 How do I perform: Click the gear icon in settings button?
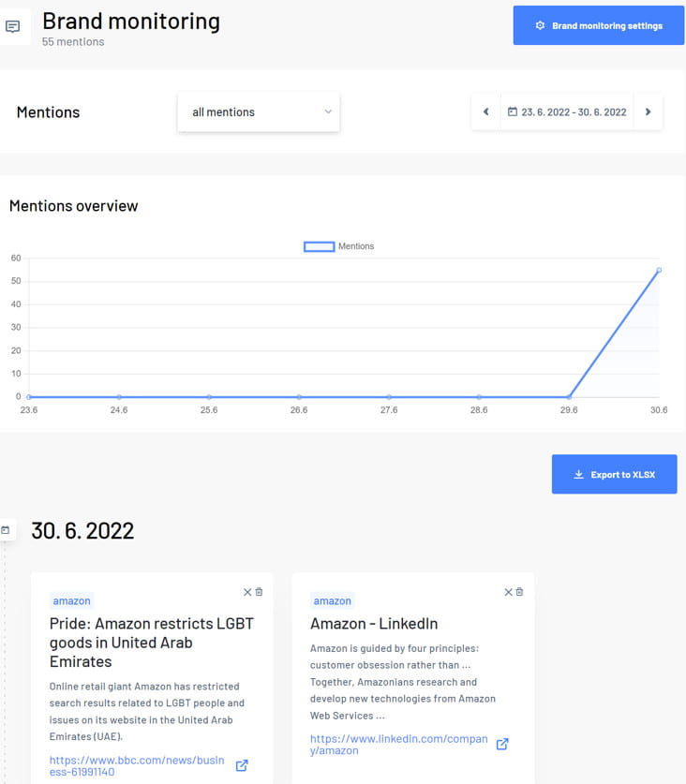pos(540,25)
